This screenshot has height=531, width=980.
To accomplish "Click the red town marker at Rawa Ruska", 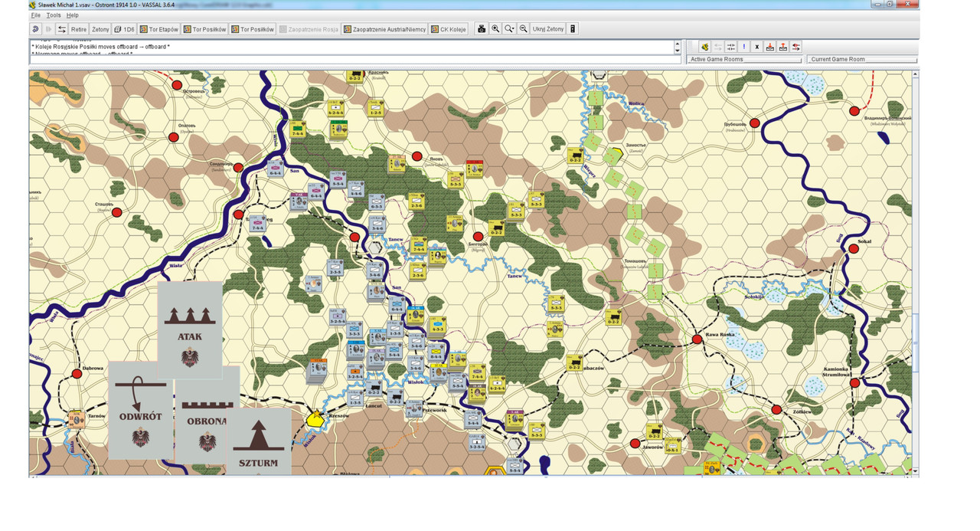I will pyautogui.click(x=697, y=339).
